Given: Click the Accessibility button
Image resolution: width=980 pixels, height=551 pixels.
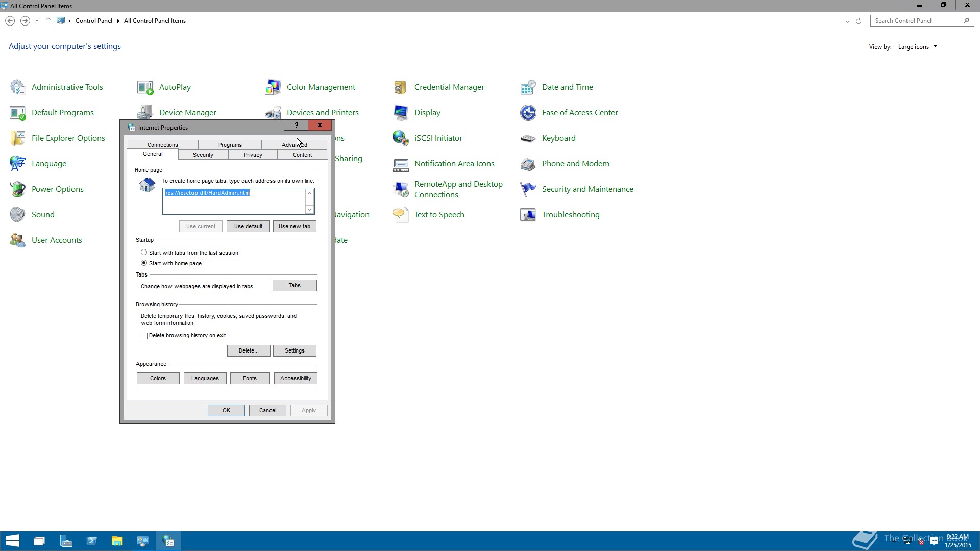Looking at the screenshot, I should 296,378.
